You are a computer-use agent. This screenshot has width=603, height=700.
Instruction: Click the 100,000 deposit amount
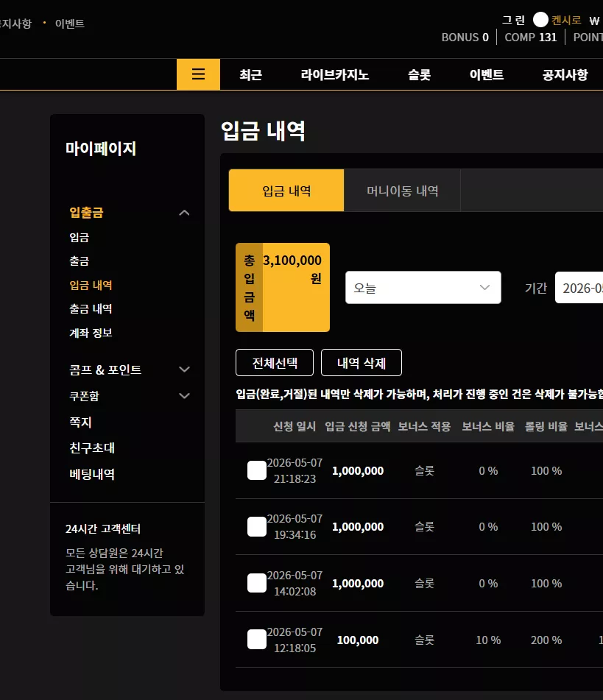[358, 640]
